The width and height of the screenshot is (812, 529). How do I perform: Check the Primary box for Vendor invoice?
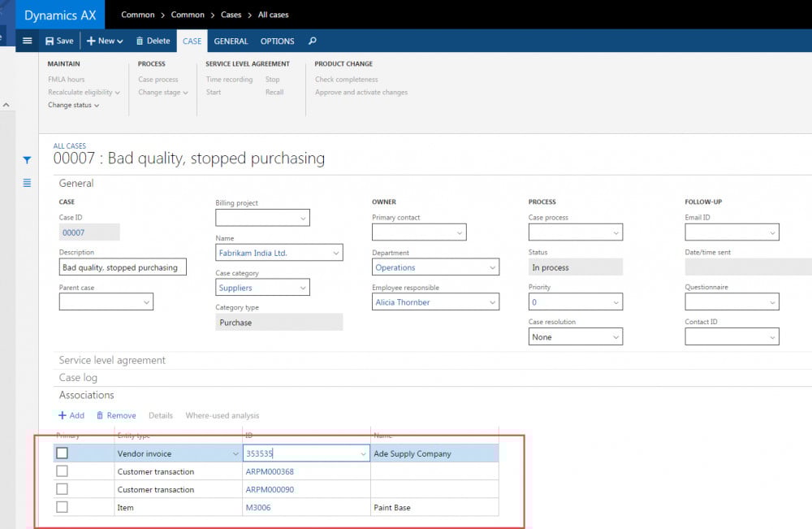coord(62,453)
